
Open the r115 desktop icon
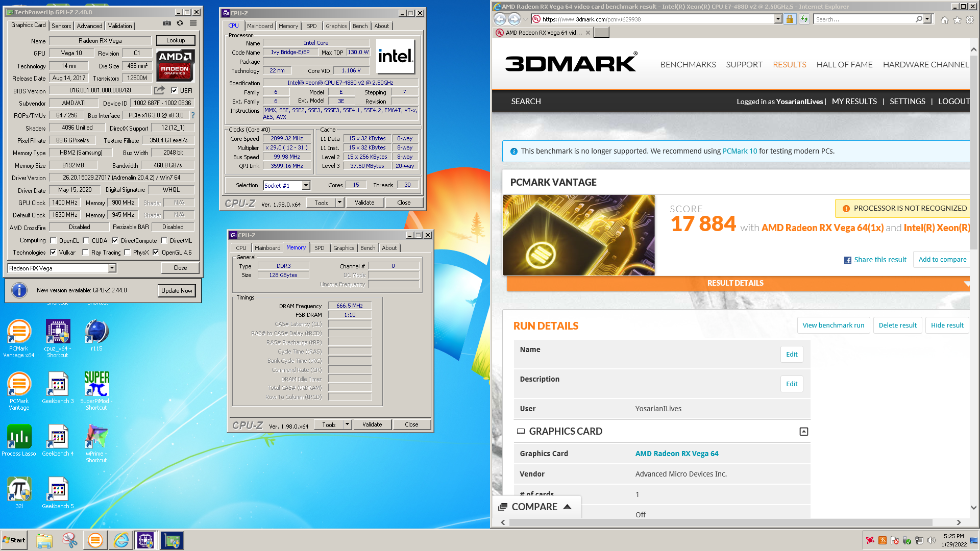coord(96,336)
